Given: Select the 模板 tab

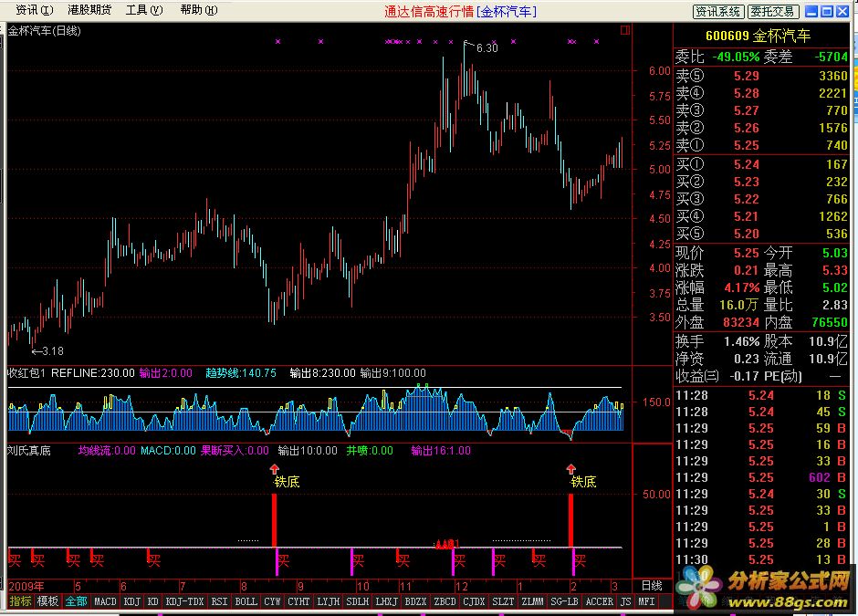Looking at the screenshot, I should [x=47, y=601].
